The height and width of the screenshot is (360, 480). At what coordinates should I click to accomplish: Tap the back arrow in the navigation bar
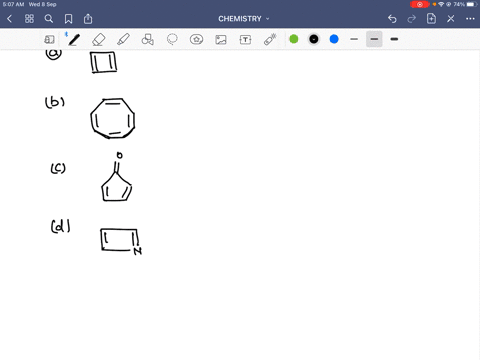point(9,19)
